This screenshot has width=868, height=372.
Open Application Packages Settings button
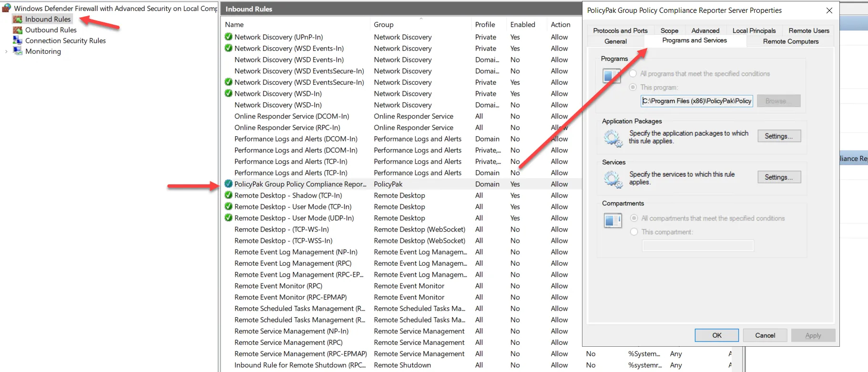coord(779,136)
